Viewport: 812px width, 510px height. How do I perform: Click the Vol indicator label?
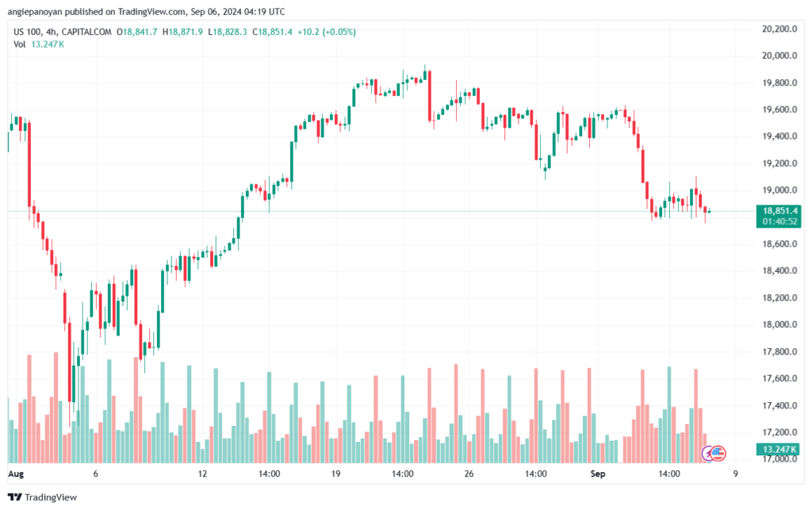pos(20,44)
